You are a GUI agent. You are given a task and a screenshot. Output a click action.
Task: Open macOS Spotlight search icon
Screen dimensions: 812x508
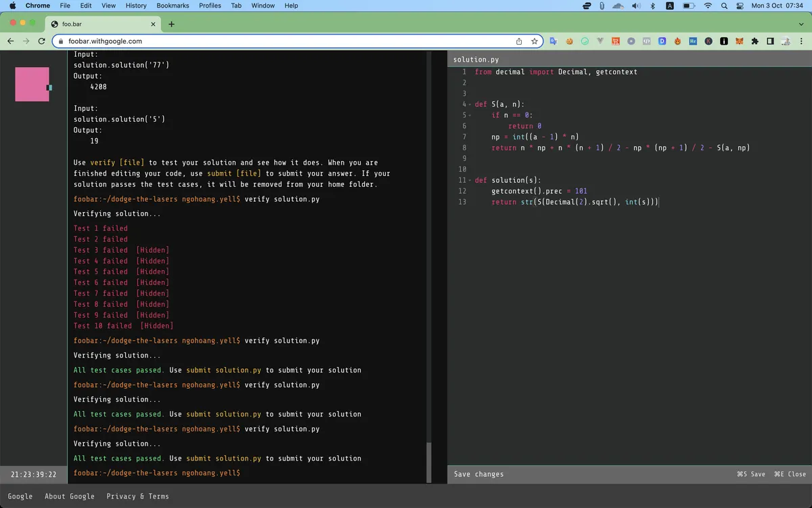(x=724, y=5)
